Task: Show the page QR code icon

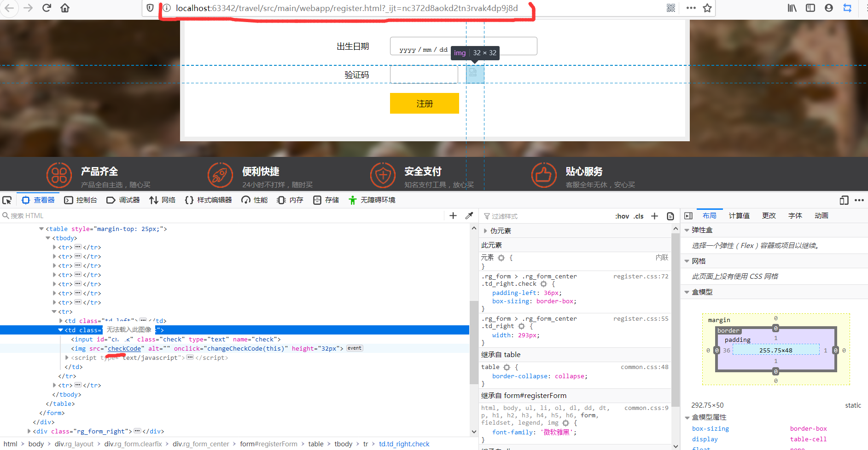Action: 671,8
